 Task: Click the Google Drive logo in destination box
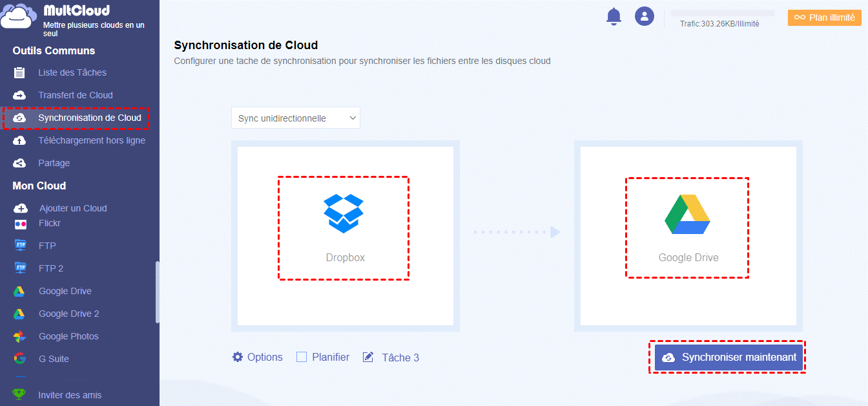click(x=687, y=214)
